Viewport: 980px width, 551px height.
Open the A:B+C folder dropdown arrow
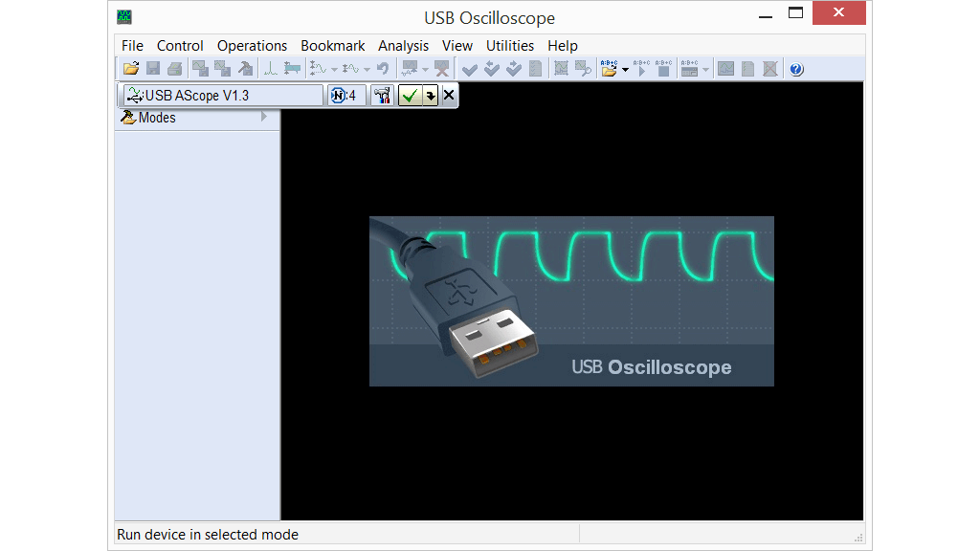625,69
